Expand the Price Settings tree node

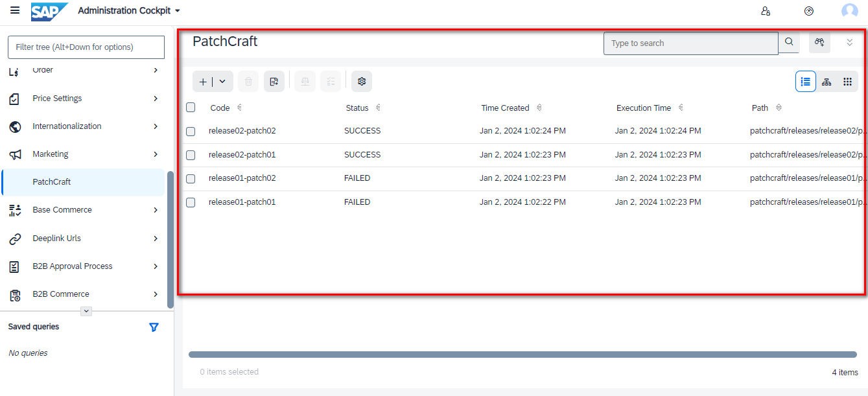click(x=156, y=99)
